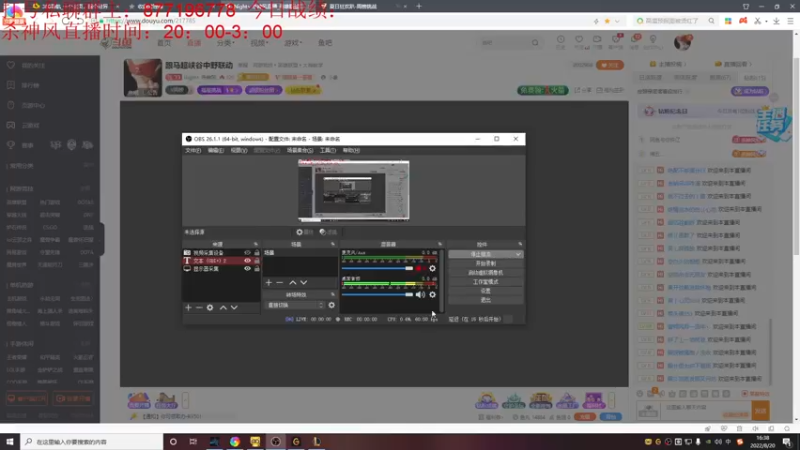800x450 pixels.
Task: Move scene down in scenes panel
Action: (x=304, y=282)
